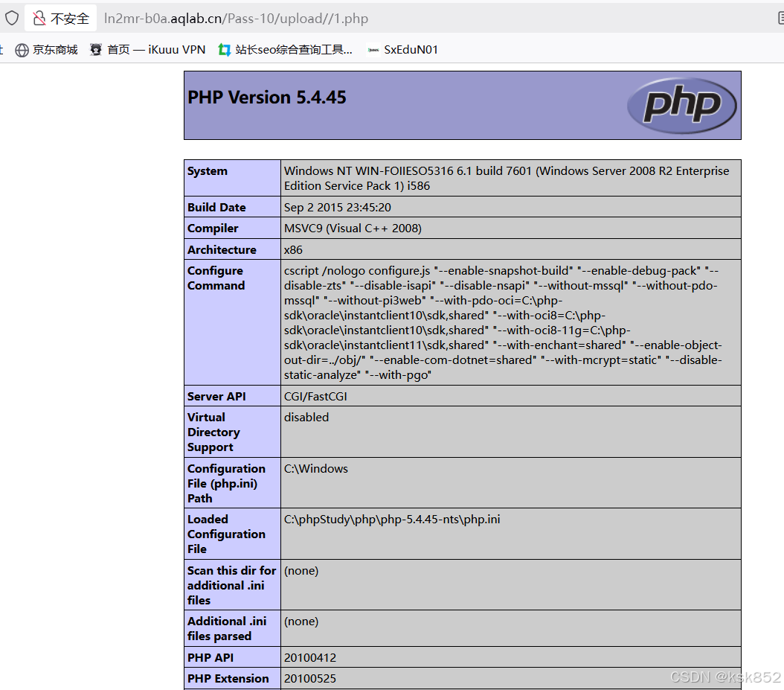Viewport: 784px width, 690px height.
Task: Select the (none) value for Additional .ini files
Action: click(301, 622)
